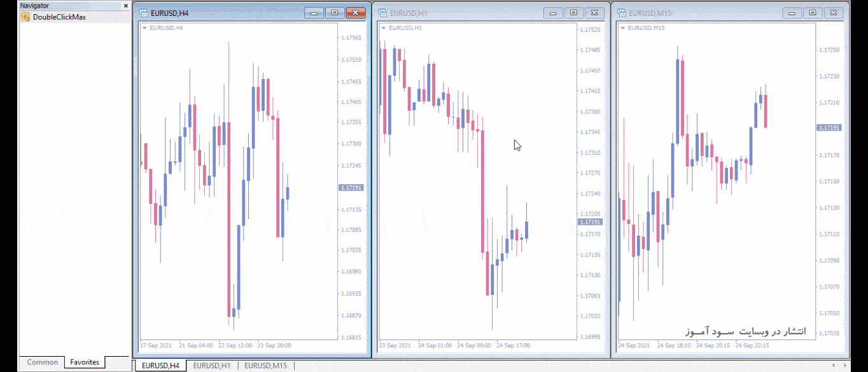Click the 1.17520 price label in H1 chart
The height and width of the screenshot is (372, 868).
point(591,30)
